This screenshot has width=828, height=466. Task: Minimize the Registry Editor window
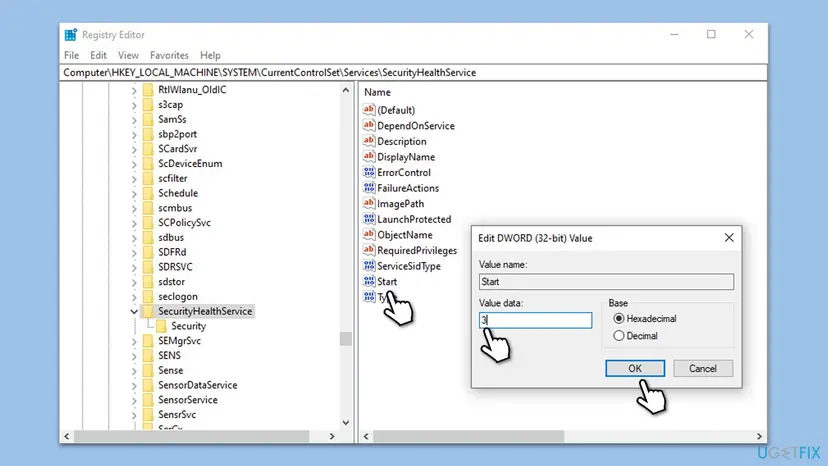tap(674, 34)
